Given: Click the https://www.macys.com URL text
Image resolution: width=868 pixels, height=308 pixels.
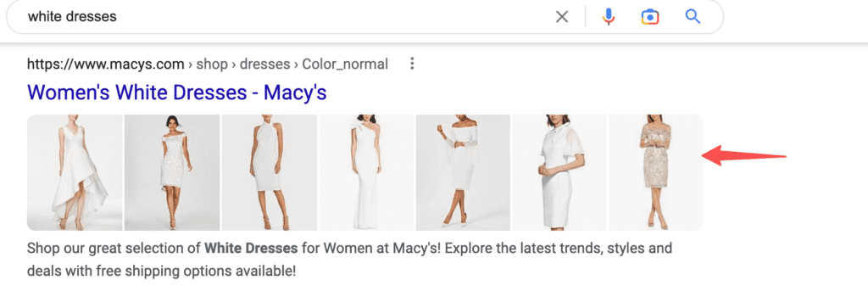Looking at the screenshot, I should pos(105,64).
